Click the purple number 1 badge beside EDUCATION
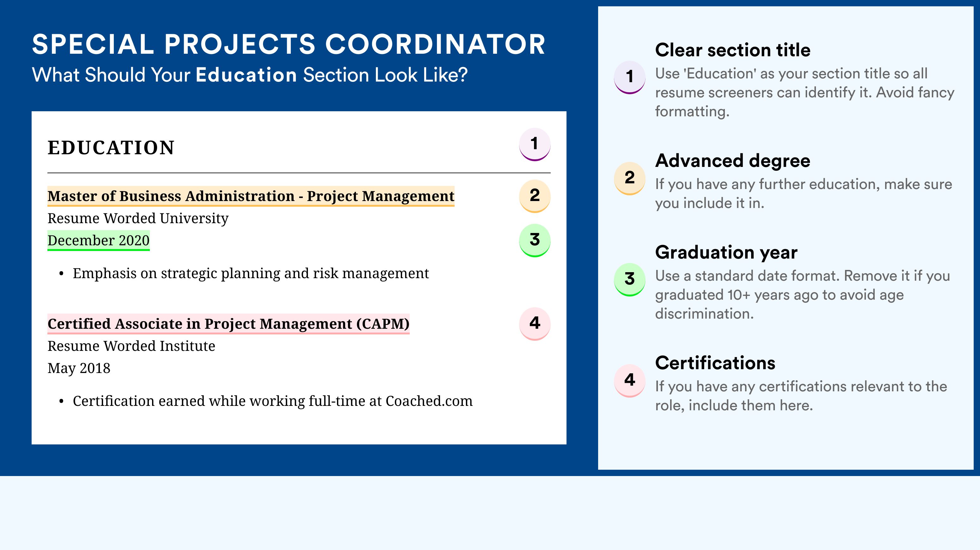 (x=535, y=144)
